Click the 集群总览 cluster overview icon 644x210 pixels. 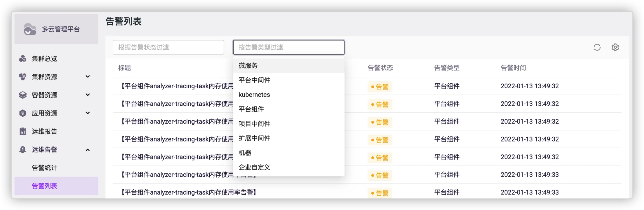click(23, 59)
